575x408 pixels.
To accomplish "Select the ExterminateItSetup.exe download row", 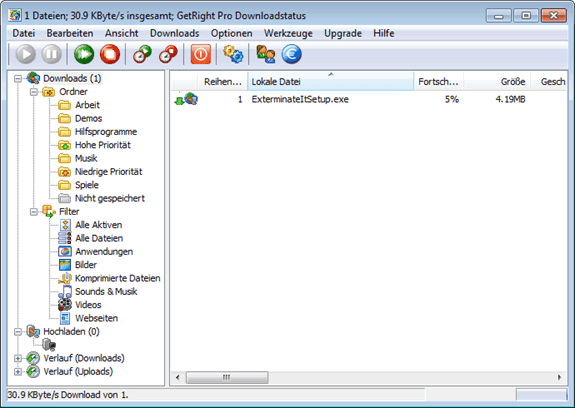I will (x=370, y=99).
